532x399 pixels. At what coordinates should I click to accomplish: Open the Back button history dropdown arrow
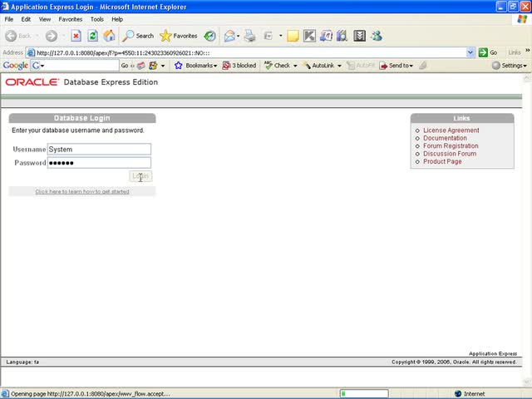37,36
